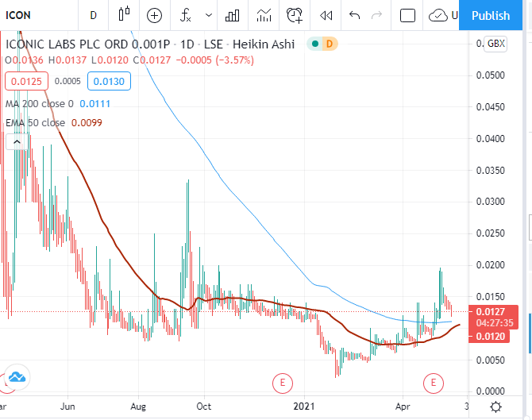Click MA 200 value 0.0111

point(95,104)
